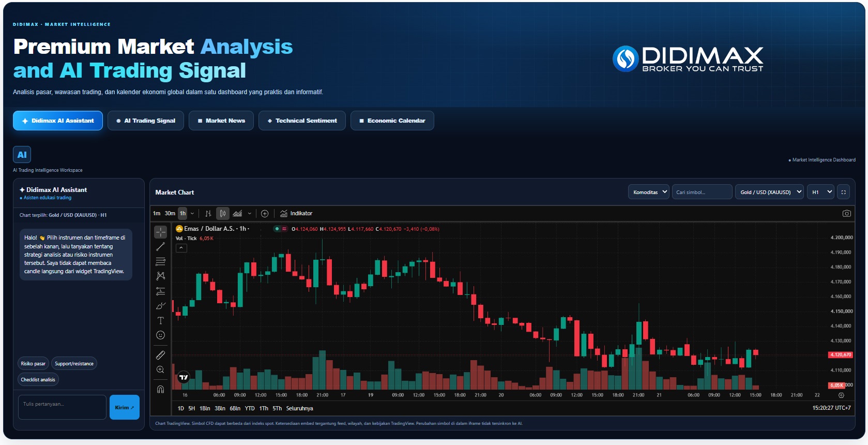Select the trend line drawing tool
The height and width of the screenshot is (445, 868).
160,247
